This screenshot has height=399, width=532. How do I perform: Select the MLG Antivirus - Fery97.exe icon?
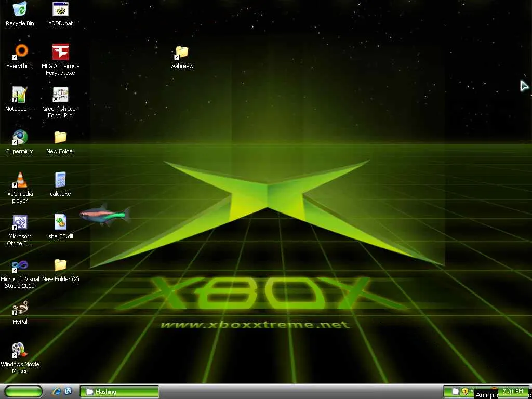pos(60,52)
